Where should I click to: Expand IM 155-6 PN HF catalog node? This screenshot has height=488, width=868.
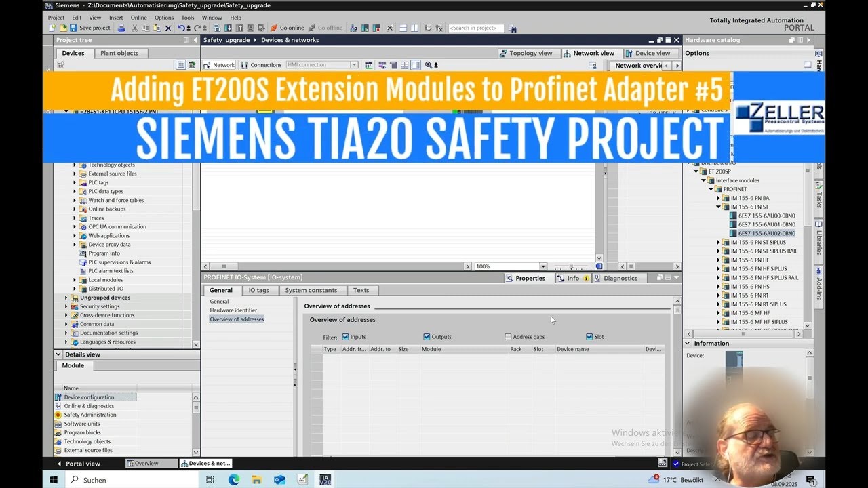coord(718,260)
